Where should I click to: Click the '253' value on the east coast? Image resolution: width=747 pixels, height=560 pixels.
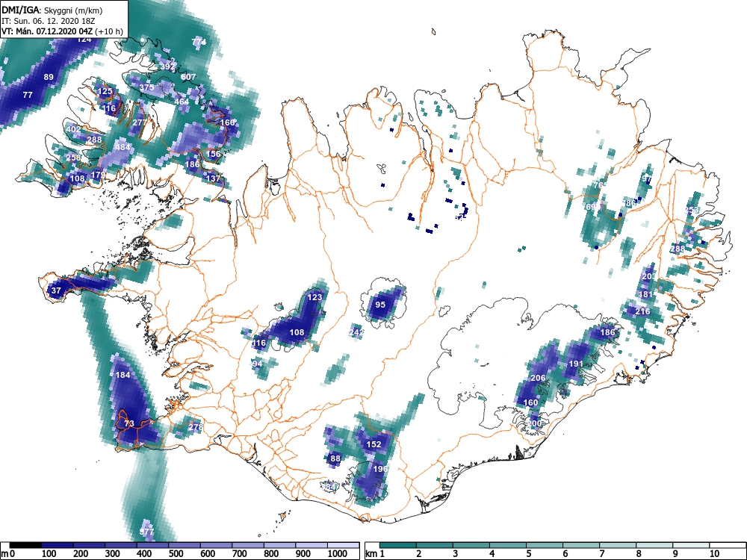click(691, 210)
